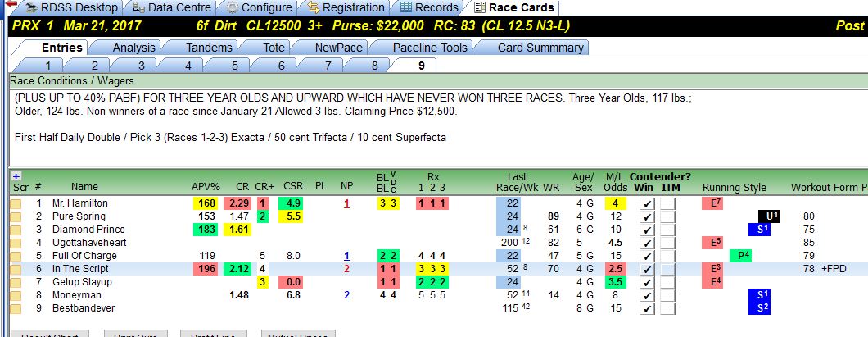Switch to the NewPace sub-tab
The height and width of the screenshot is (337, 868).
click(x=339, y=48)
